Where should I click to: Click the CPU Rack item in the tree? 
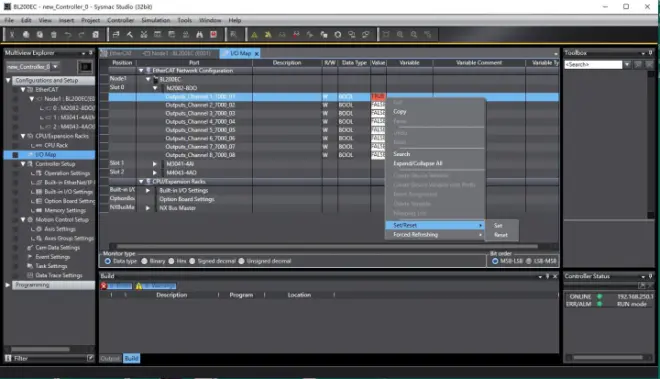pos(56,145)
